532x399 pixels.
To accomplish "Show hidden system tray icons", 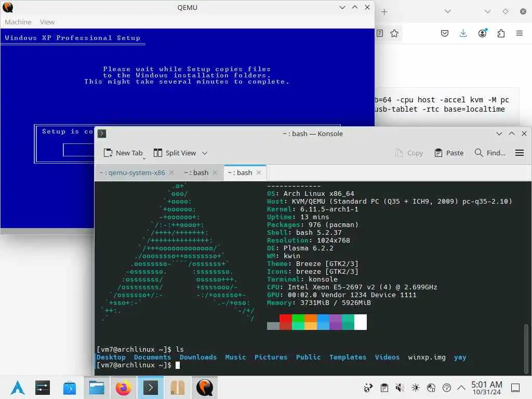I will click(x=461, y=388).
